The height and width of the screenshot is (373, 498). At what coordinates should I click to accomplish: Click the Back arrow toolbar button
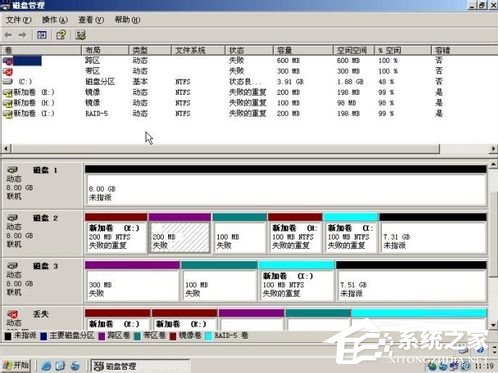tap(8, 35)
